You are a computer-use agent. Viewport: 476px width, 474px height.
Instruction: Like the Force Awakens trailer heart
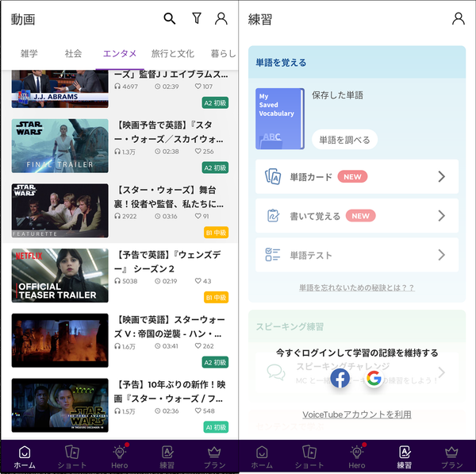(198, 410)
